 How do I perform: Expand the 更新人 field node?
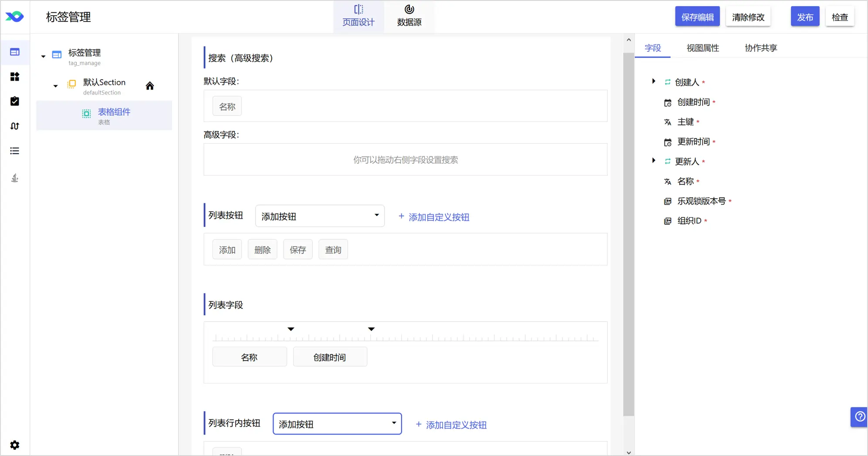point(654,160)
